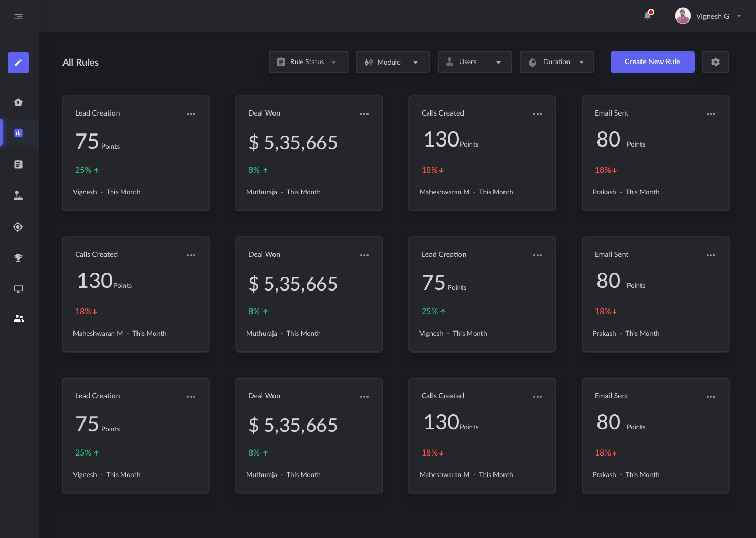Click Maheshwaran M - This Month on first-row card
The width and height of the screenshot is (756, 538).
pos(466,192)
